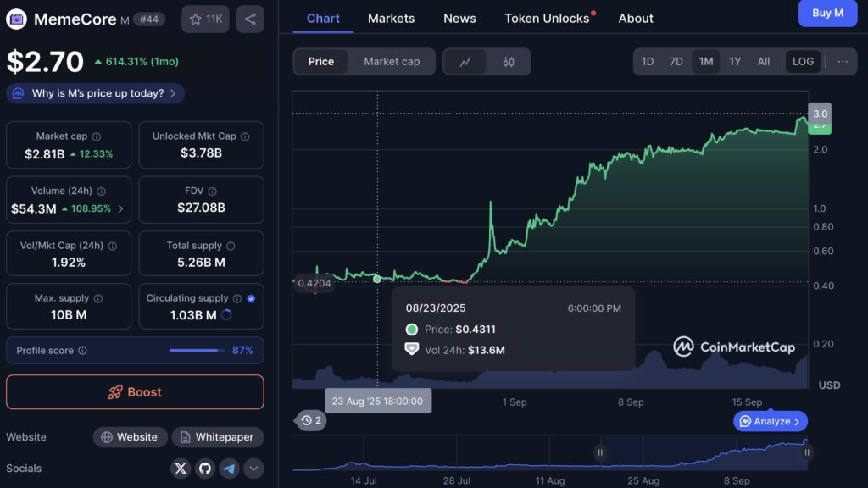Expand Volume (24h) details arrow
This screenshot has height=488, width=868.
pos(120,208)
